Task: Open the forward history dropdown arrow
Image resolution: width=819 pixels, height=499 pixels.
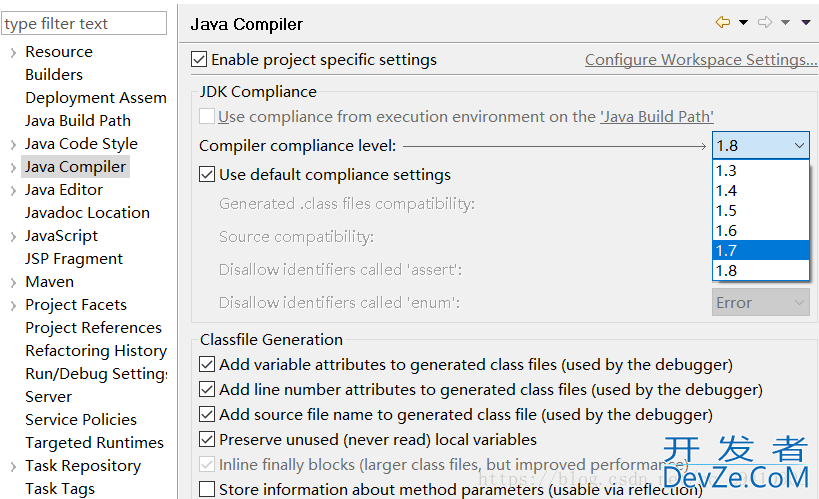Action: click(x=786, y=22)
